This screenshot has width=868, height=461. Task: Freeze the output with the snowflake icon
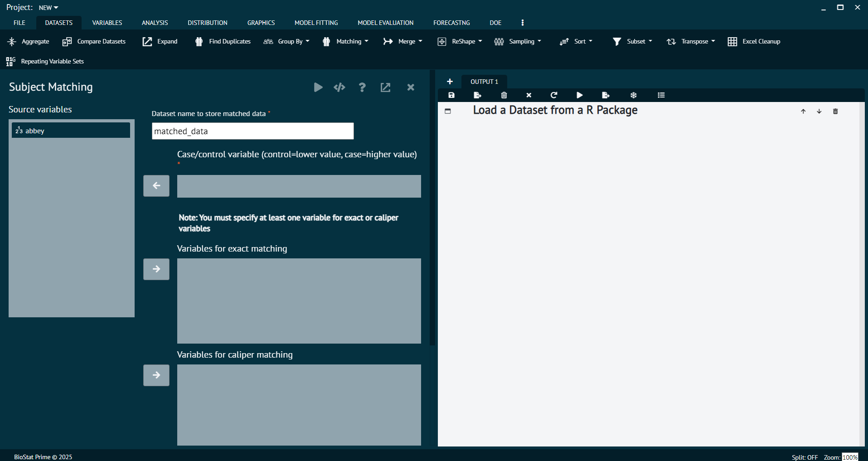click(x=633, y=95)
